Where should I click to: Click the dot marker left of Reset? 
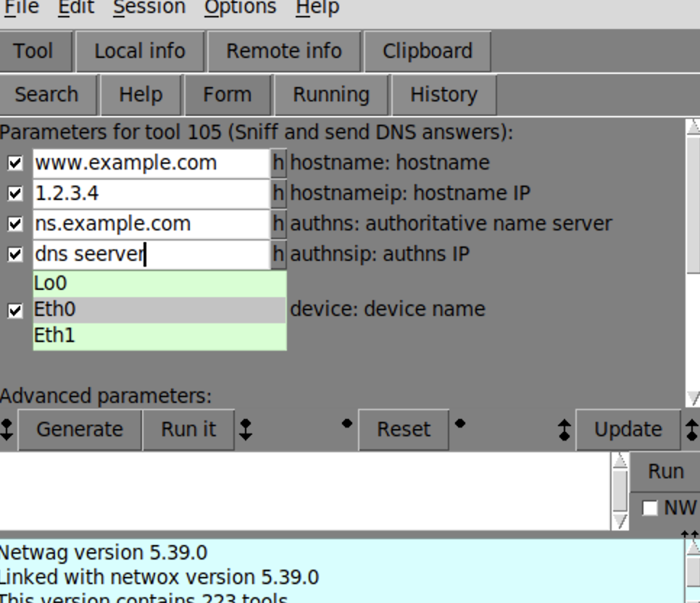[347, 423]
